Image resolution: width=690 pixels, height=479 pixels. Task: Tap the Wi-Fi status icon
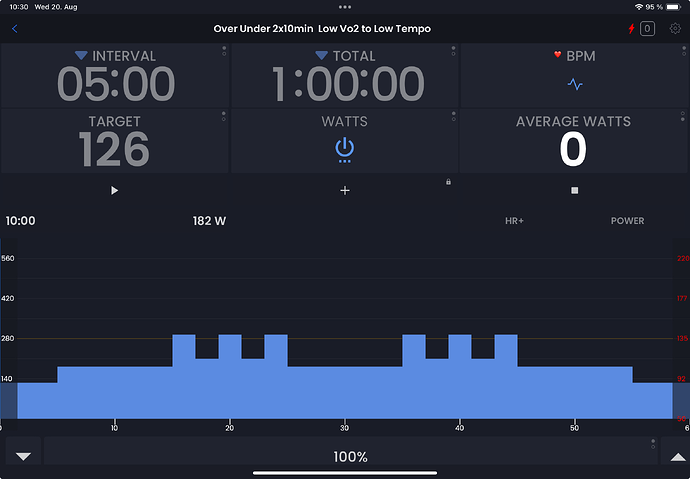639,7
